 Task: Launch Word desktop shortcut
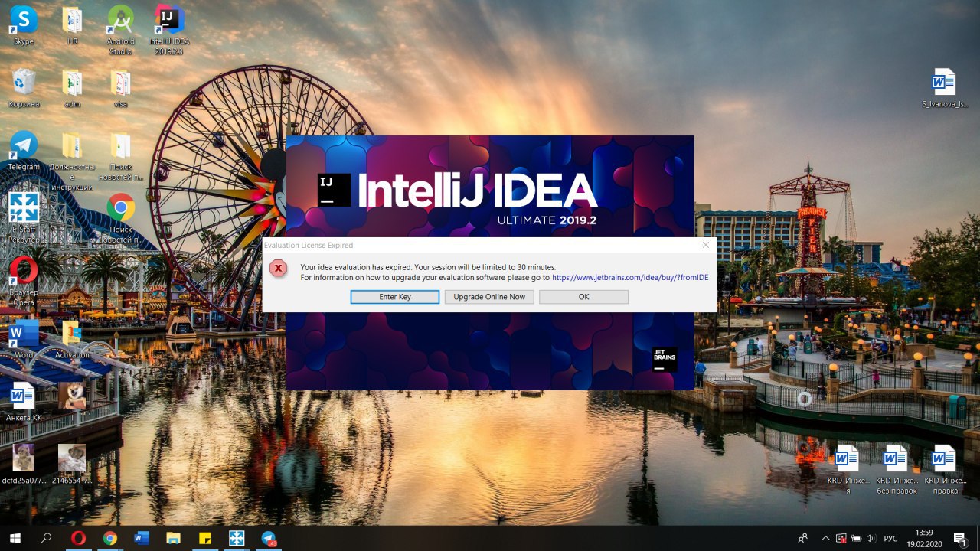[24, 338]
